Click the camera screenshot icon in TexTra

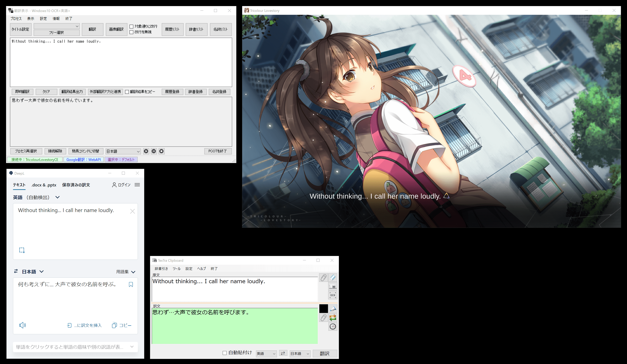[333, 286]
